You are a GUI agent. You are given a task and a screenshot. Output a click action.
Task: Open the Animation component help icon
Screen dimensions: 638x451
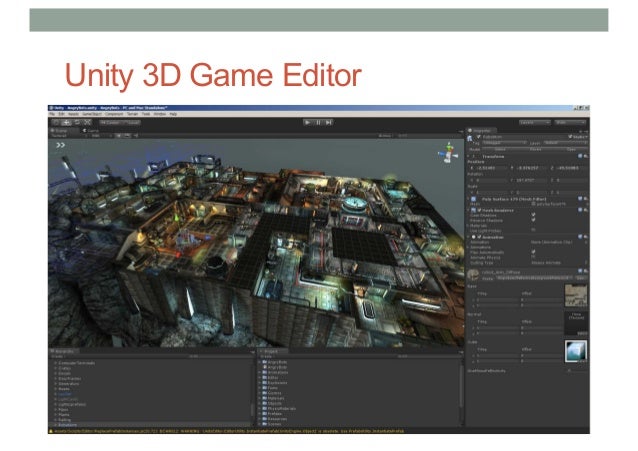(580, 236)
